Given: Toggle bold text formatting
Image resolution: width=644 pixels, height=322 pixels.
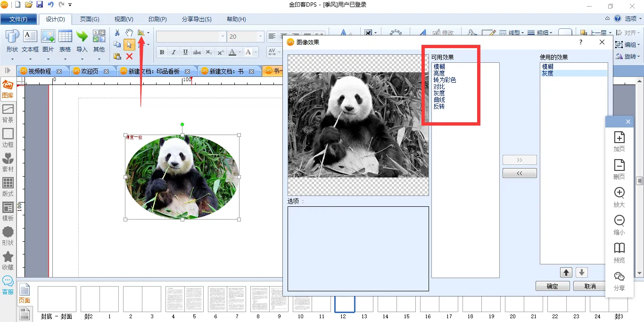Looking at the screenshot, I should pos(162,52).
